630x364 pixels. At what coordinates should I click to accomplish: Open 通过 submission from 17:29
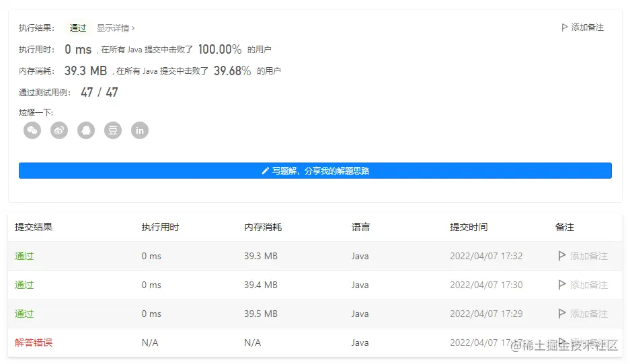click(x=24, y=314)
